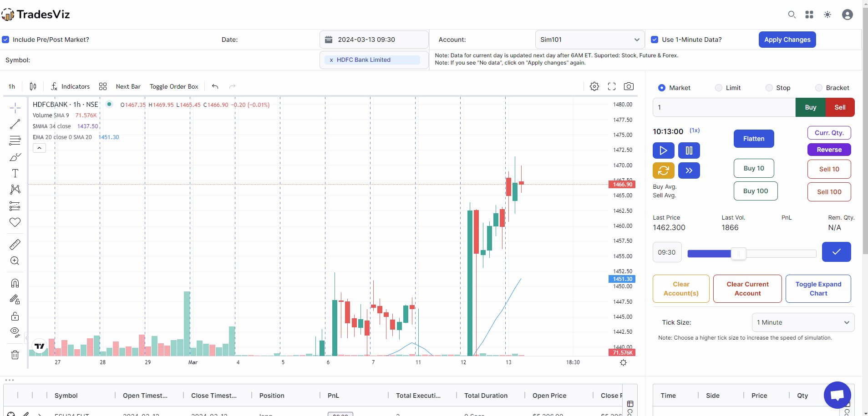Open indicator templates grid icon

[103, 86]
